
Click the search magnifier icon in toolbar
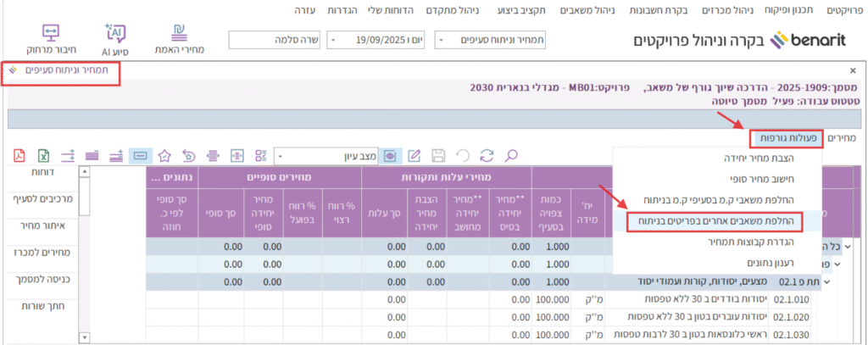511,156
